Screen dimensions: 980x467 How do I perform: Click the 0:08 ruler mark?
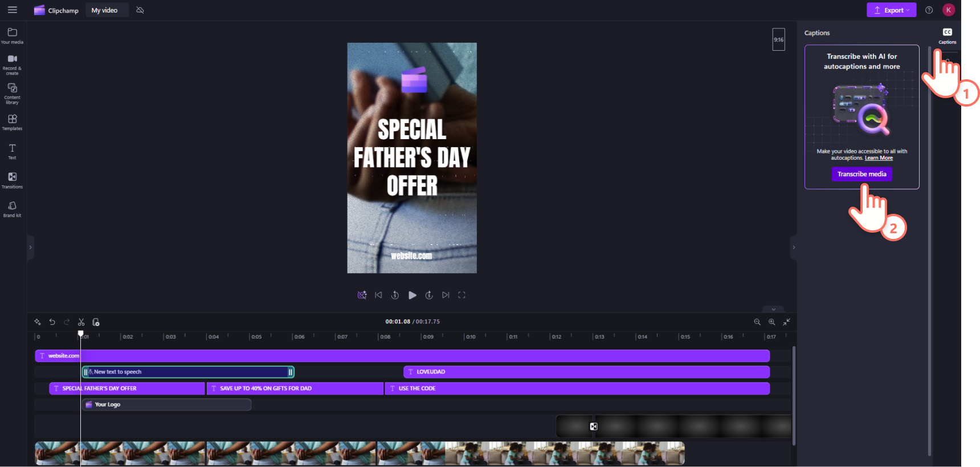[385, 337]
